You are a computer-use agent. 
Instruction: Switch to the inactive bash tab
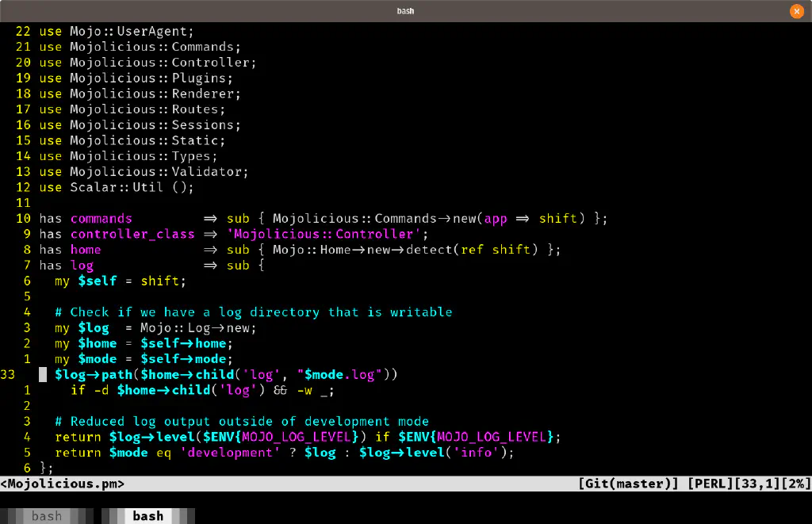[x=46, y=516]
